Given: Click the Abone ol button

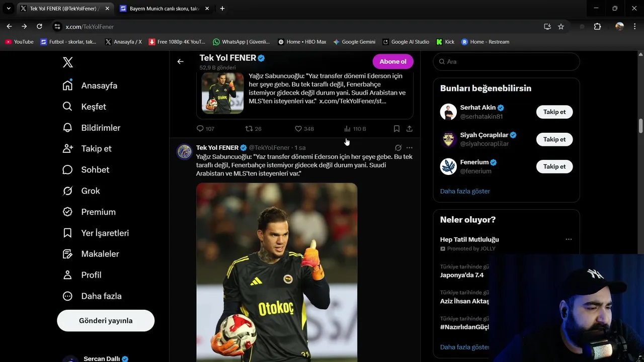Looking at the screenshot, I should point(393,61).
